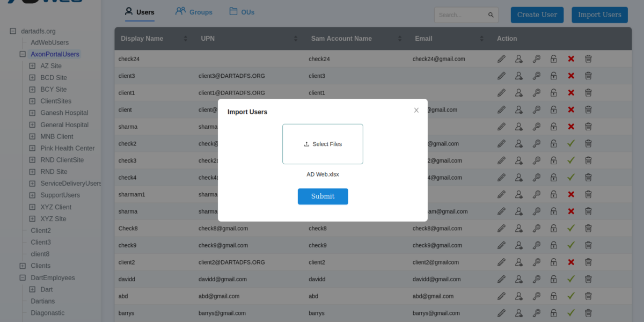Delete the barrys user via trash icon

588,313
